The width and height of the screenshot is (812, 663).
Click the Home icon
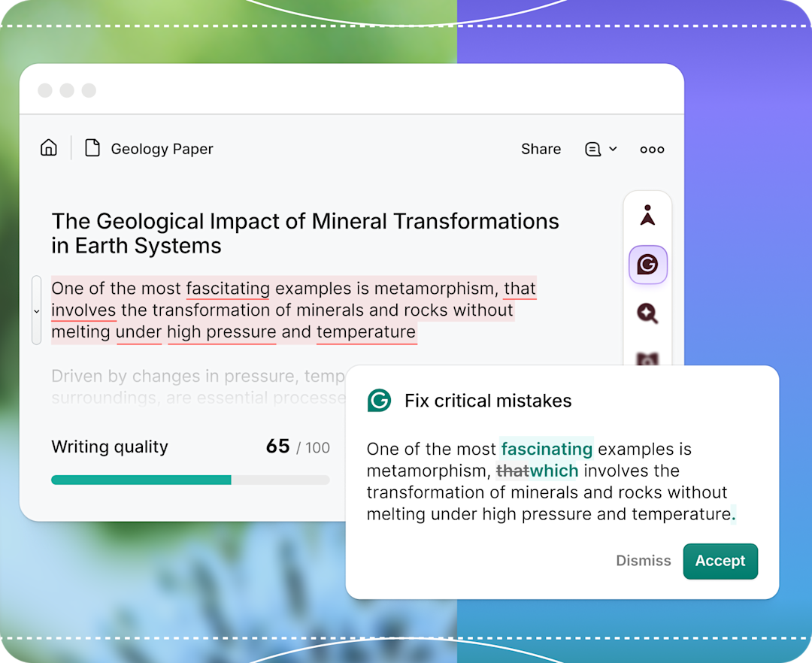[49, 148]
